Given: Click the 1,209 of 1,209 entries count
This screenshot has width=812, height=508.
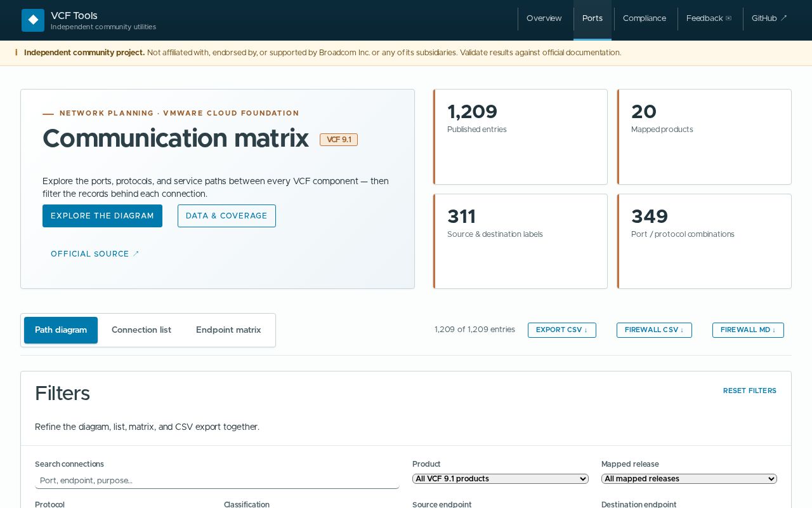Looking at the screenshot, I should coord(475,330).
